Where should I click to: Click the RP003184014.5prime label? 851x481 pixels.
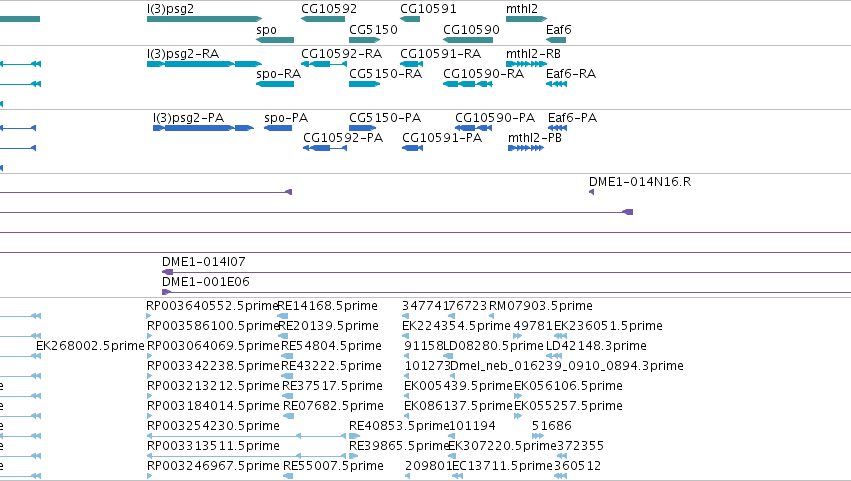(x=213, y=406)
